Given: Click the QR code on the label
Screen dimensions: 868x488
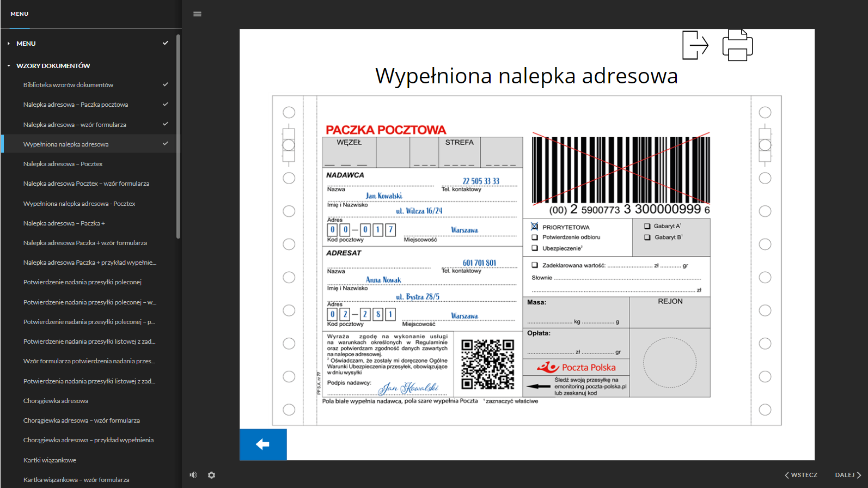Looking at the screenshot, I should (x=487, y=364).
